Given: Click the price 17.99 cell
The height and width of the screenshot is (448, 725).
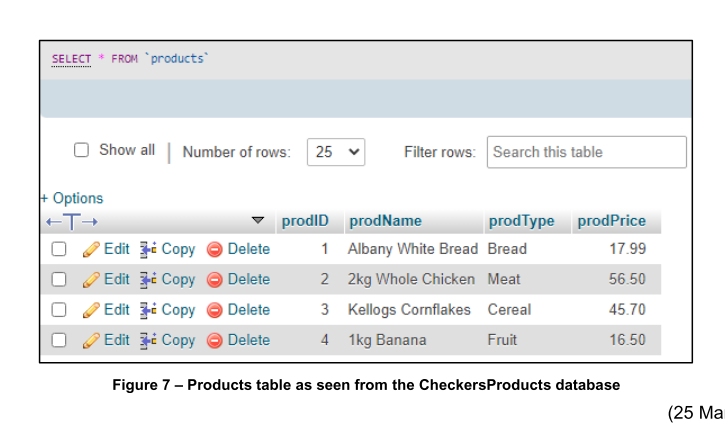Looking at the screenshot, I should [x=627, y=249].
